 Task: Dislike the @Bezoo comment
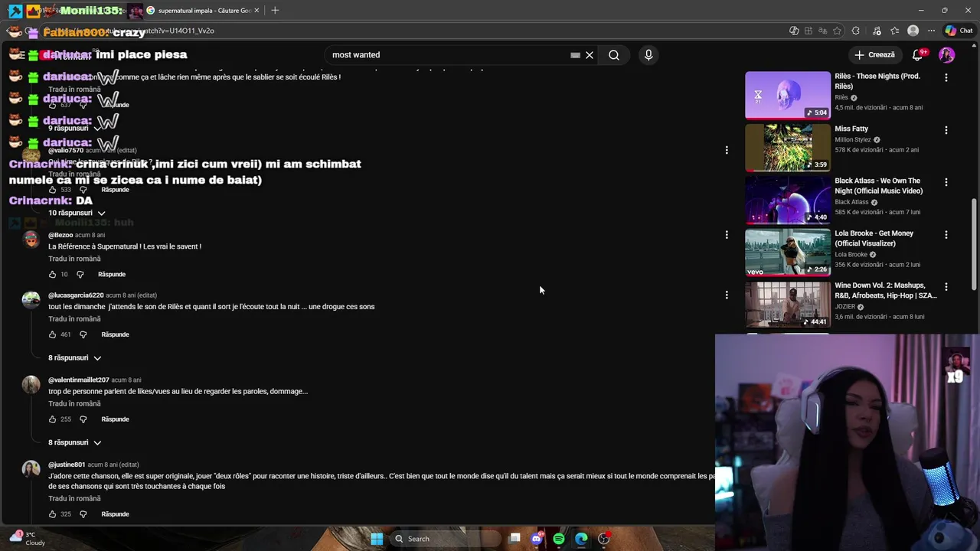[x=80, y=274]
